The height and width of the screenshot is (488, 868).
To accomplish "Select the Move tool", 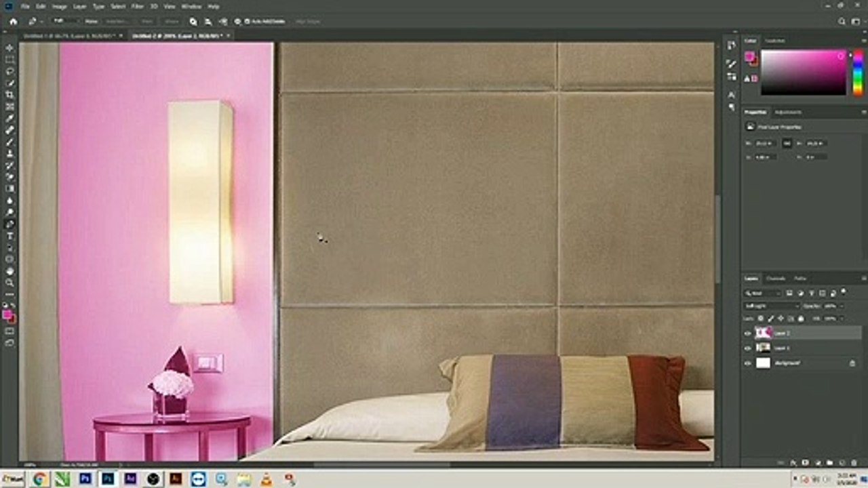I will click(9, 48).
